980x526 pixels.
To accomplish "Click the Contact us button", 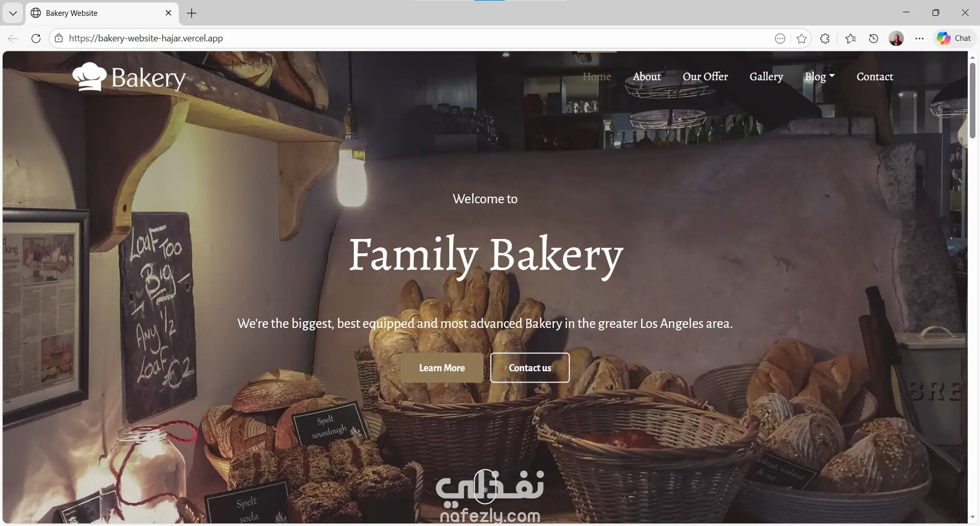I will click(530, 368).
